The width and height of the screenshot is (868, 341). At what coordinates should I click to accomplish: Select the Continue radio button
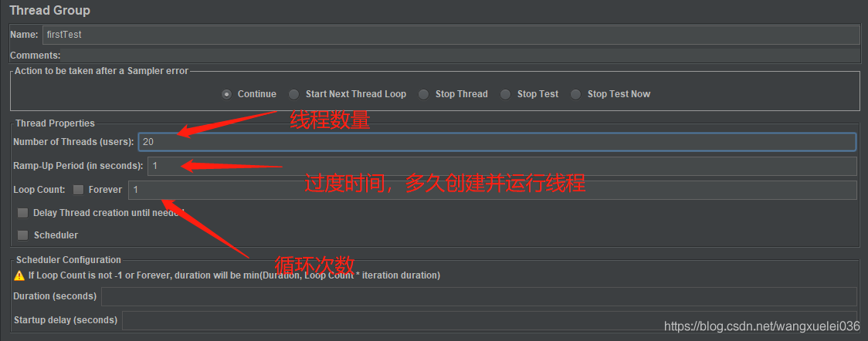[226, 94]
